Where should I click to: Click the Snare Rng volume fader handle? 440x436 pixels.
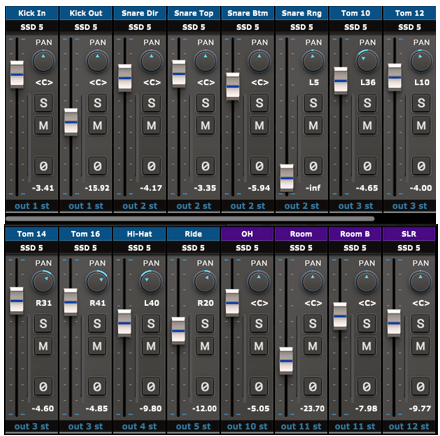pos(287,178)
